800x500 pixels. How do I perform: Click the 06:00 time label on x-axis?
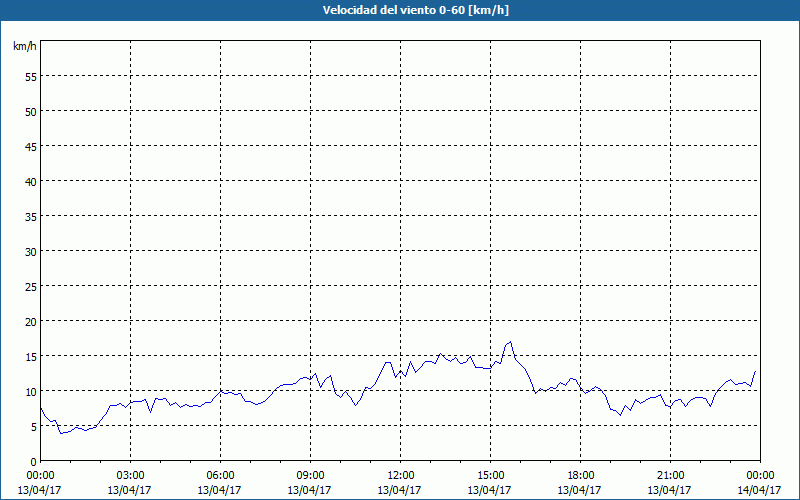[220, 476]
